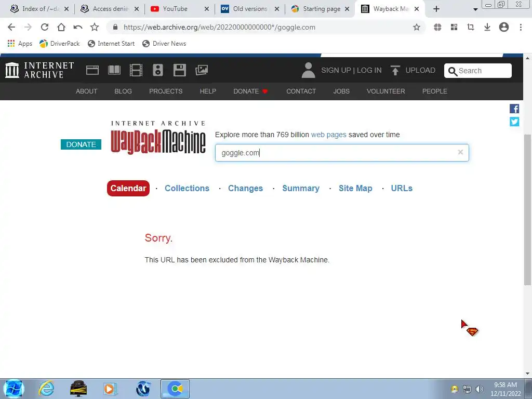Image resolution: width=532 pixels, height=399 pixels.
Task: Open browser downloads icon
Action: click(487, 27)
